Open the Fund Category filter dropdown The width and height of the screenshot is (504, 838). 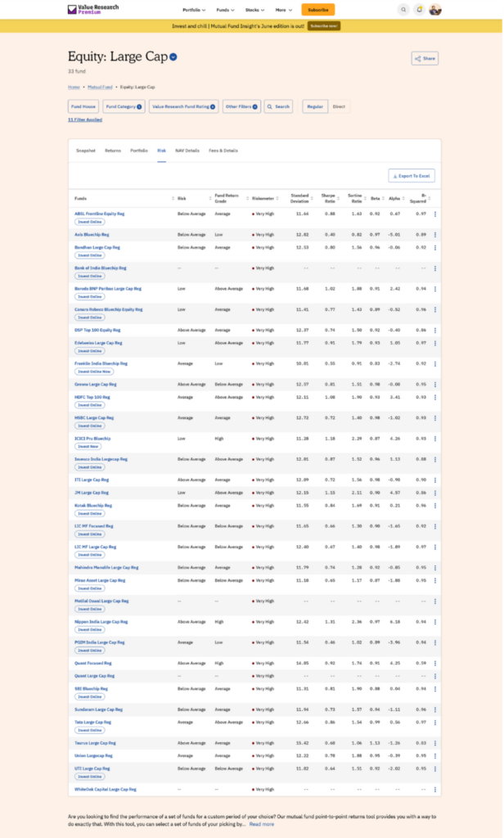(124, 106)
